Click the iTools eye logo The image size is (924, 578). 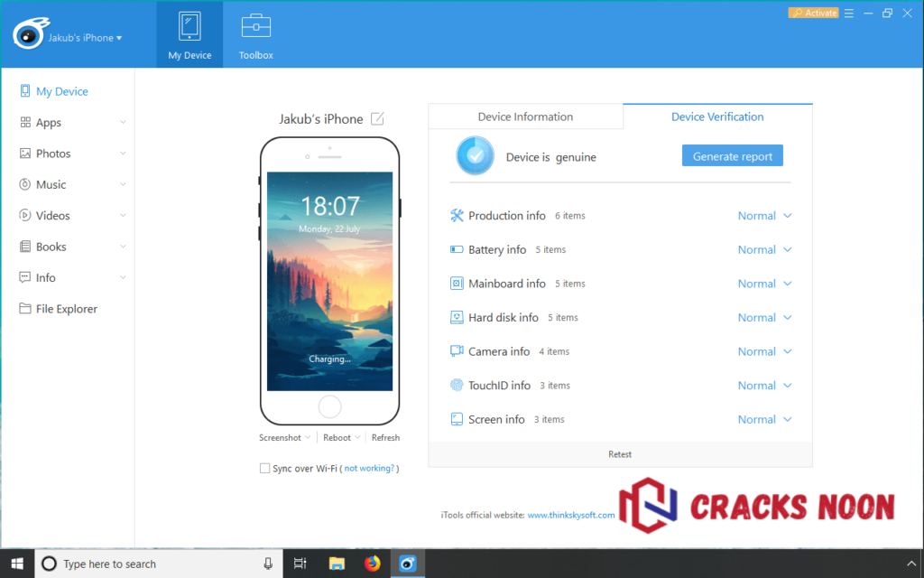pos(31,34)
